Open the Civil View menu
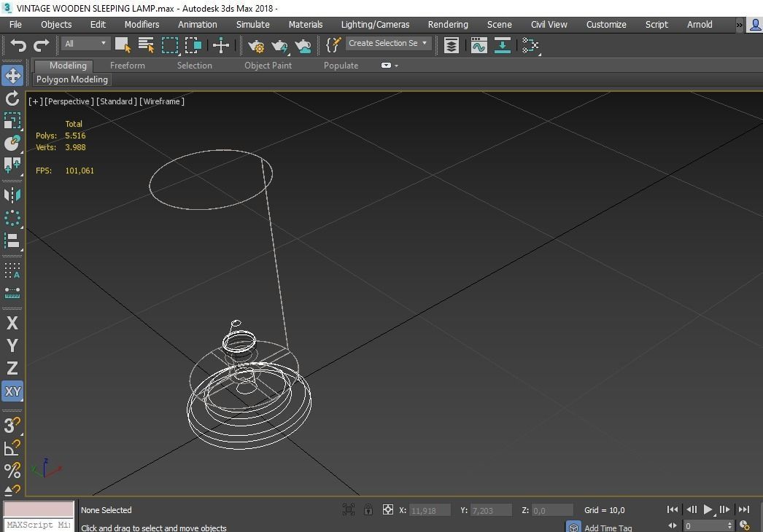Image resolution: width=763 pixels, height=532 pixels. [x=549, y=24]
